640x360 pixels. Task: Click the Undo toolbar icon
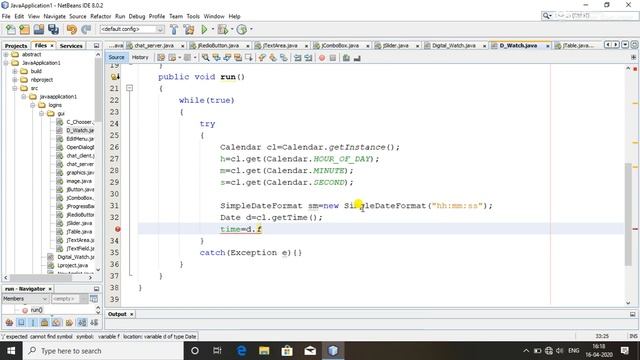click(72, 29)
